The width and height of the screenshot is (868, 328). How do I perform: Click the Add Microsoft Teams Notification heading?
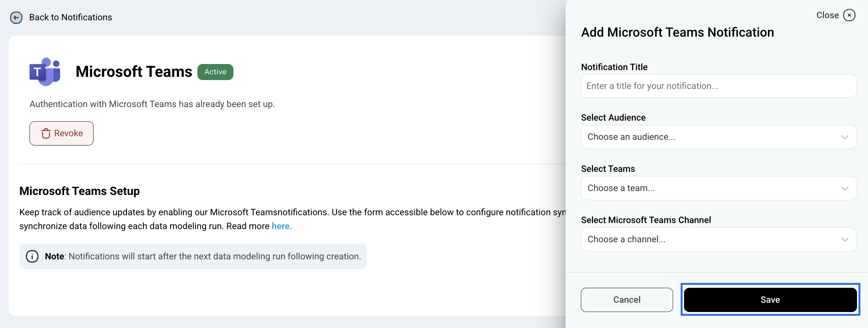(677, 32)
